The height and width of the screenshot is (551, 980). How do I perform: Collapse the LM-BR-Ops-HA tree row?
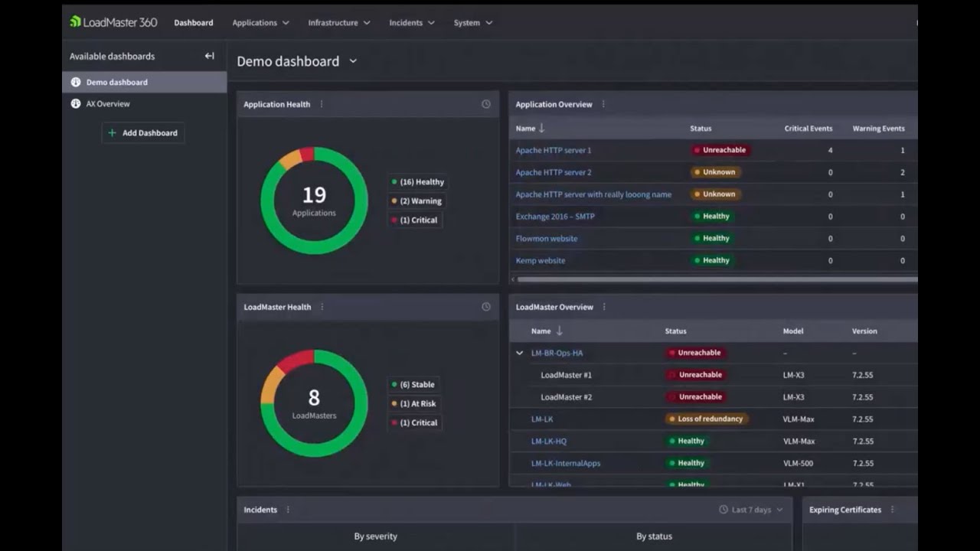(x=520, y=353)
